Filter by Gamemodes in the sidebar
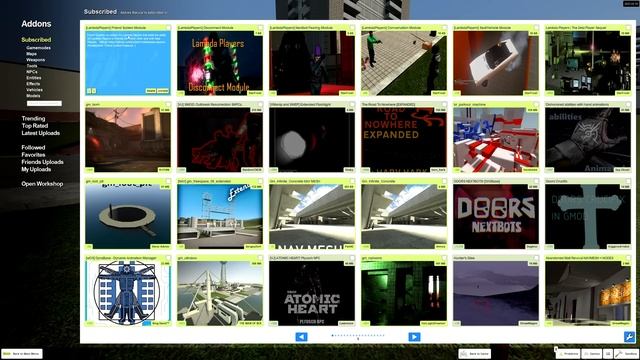 point(38,48)
